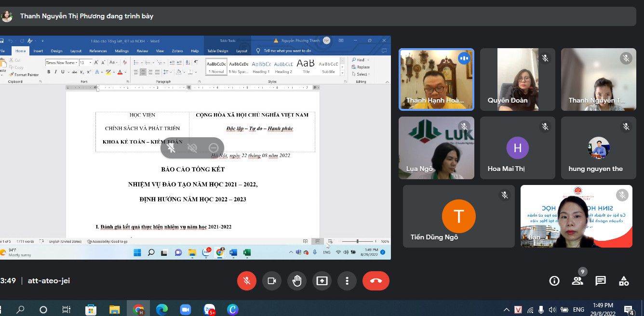Switch to the Insert ribbon tab
644x316 pixels.
click(x=38, y=51)
